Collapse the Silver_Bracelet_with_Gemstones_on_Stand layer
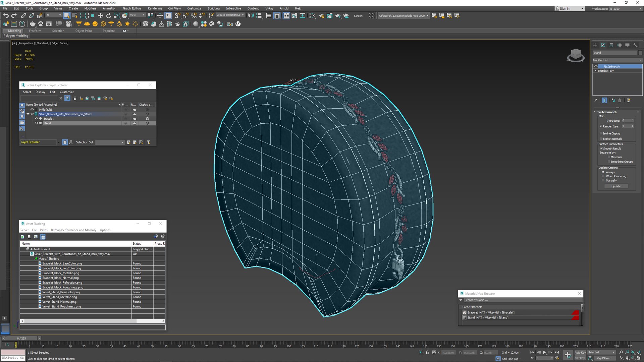 (x=28, y=114)
